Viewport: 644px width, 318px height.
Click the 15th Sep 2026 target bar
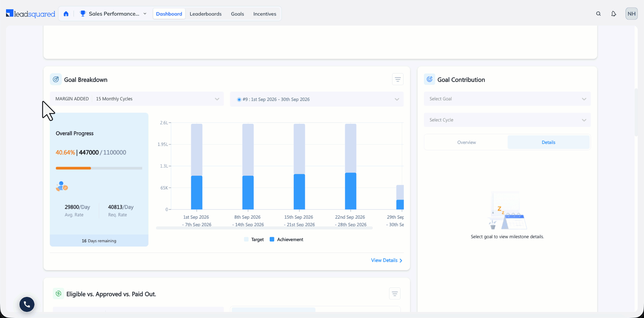[299, 149]
